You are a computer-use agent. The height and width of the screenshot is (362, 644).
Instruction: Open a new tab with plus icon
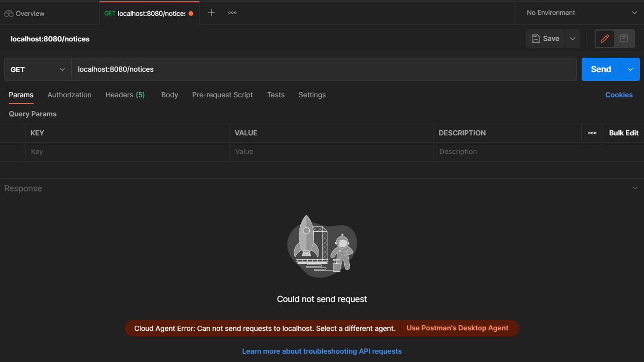pos(211,13)
